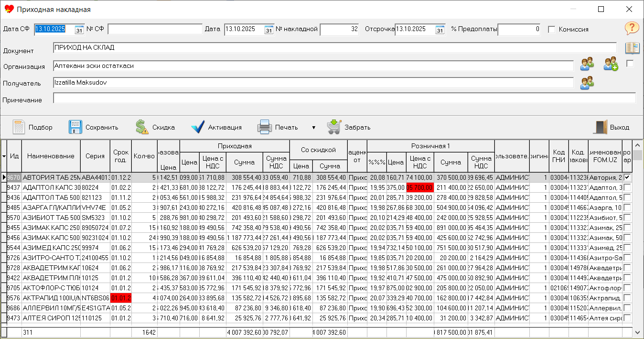Click the red expiry cell for АКТРАПИД
The height and width of the screenshot is (339, 644).
pos(120,298)
